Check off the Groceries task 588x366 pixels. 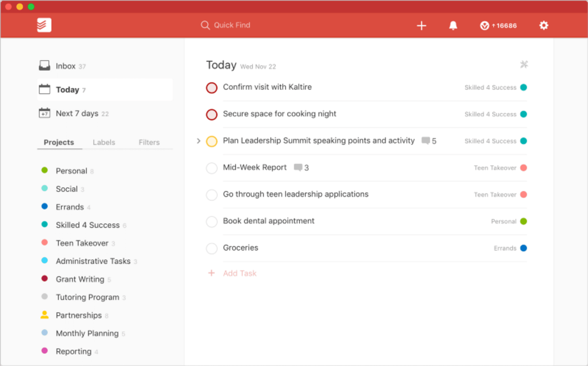[212, 248]
